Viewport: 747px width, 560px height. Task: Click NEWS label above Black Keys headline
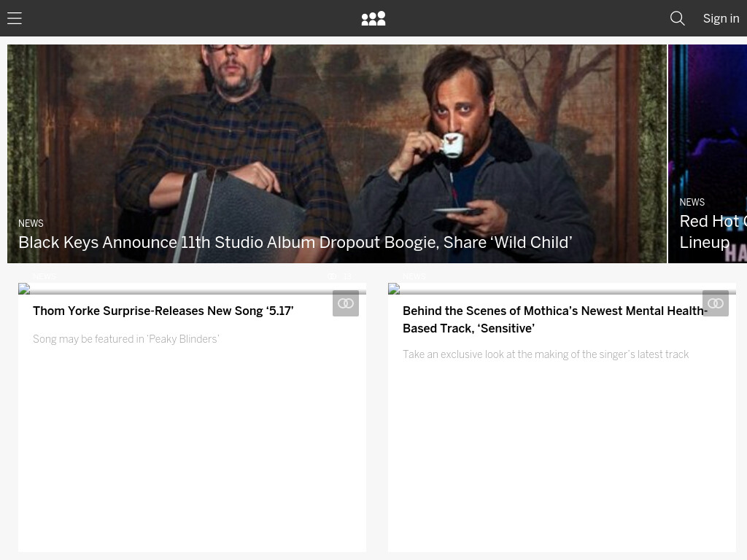coord(31,223)
